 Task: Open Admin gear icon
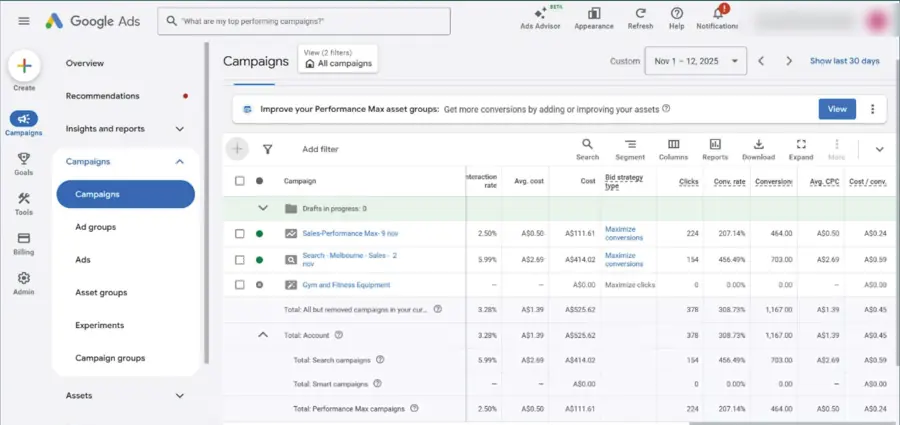pos(24,284)
